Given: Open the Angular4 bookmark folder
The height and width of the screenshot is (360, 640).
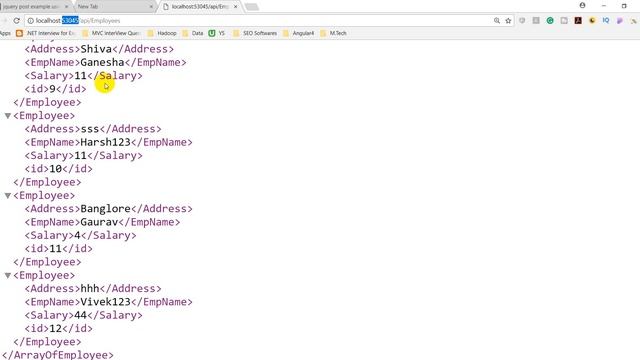Looking at the screenshot, I should [x=298, y=33].
